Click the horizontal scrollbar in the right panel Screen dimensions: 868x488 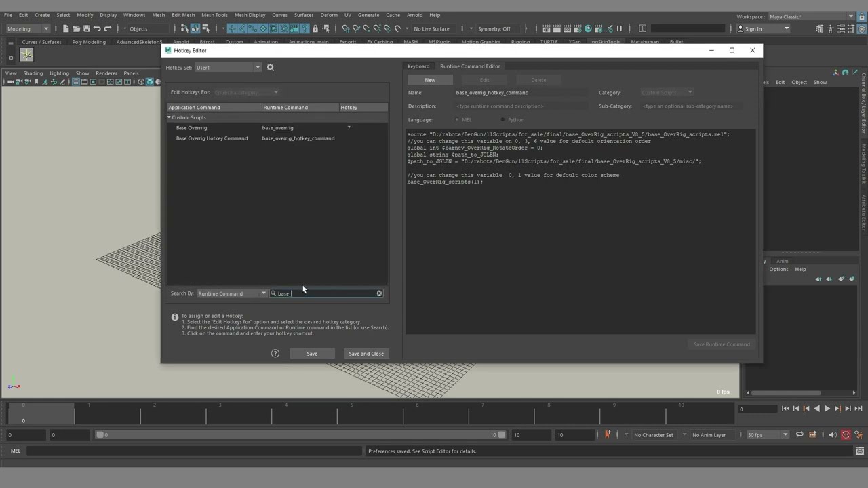point(787,392)
